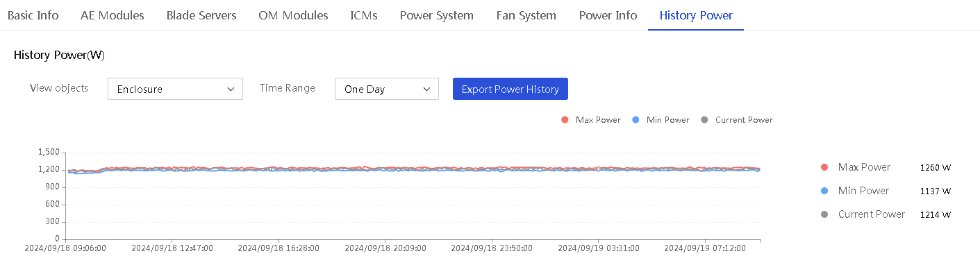Toggle Min Power series in chart legend
Image resolution: width=980 pixels, height=274 pixels.
(x=661, y=120)
